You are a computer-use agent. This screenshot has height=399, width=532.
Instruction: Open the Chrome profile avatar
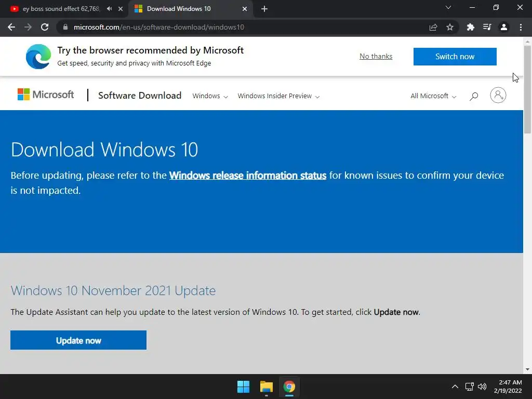click(x=504, y=27)
